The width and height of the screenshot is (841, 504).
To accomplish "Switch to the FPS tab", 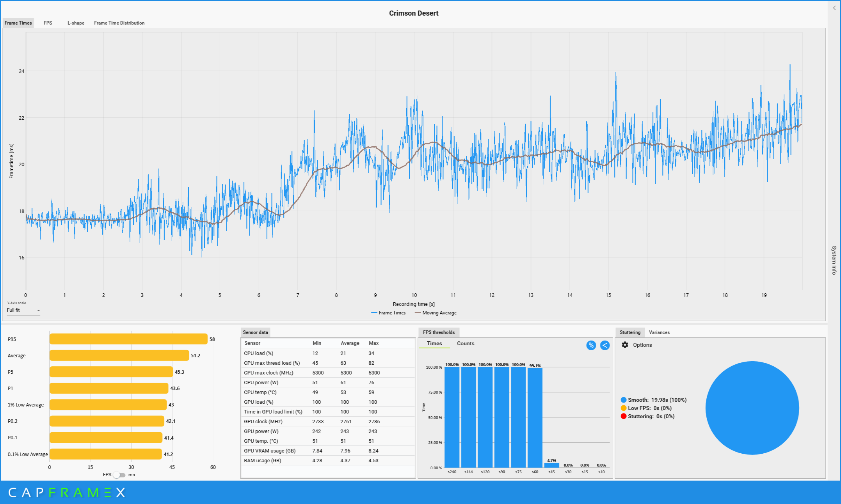I will [x=48, y=23].
